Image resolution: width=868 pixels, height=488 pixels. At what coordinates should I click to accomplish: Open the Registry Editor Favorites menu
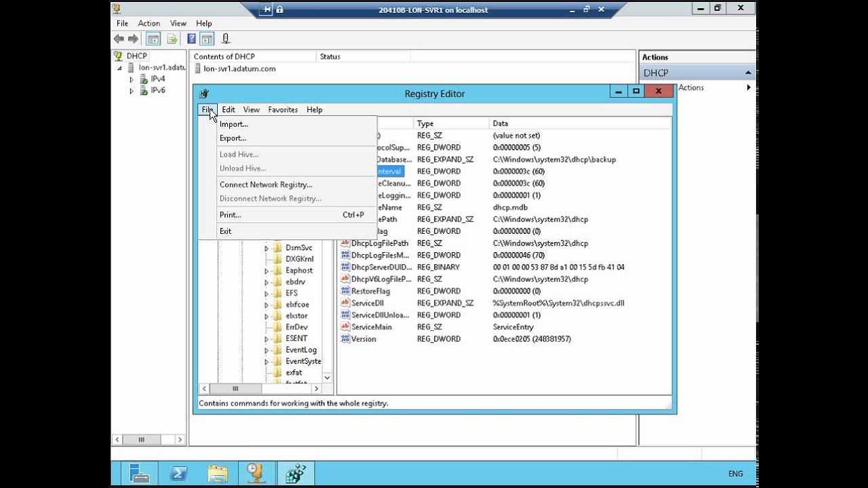(283, 110)
